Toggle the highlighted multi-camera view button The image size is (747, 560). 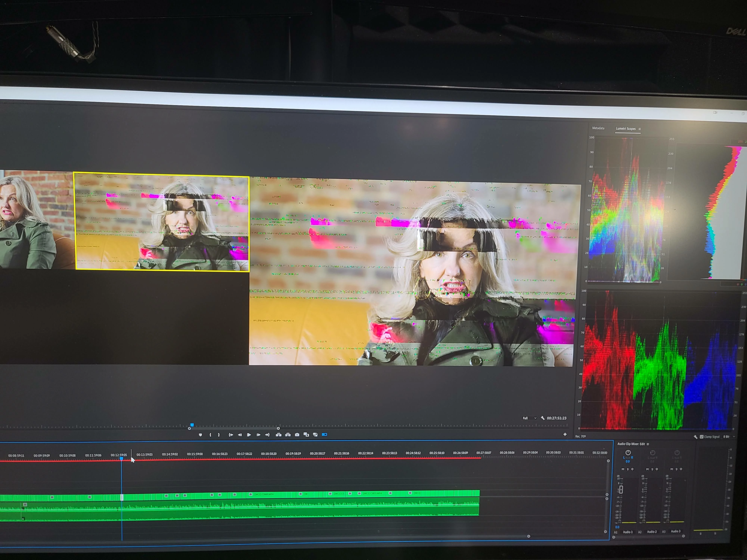pyautogui.click(x=325, y=435)
